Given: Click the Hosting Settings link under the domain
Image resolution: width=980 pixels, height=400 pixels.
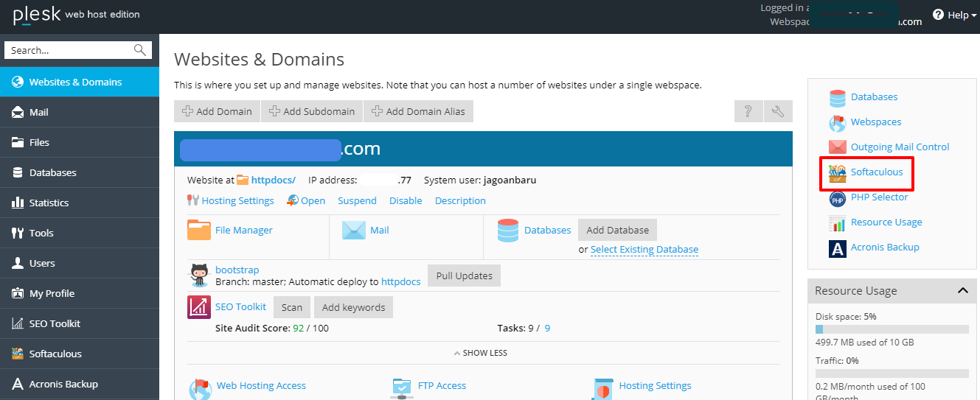Looking at the screenshot, I should tap(237, 200).
